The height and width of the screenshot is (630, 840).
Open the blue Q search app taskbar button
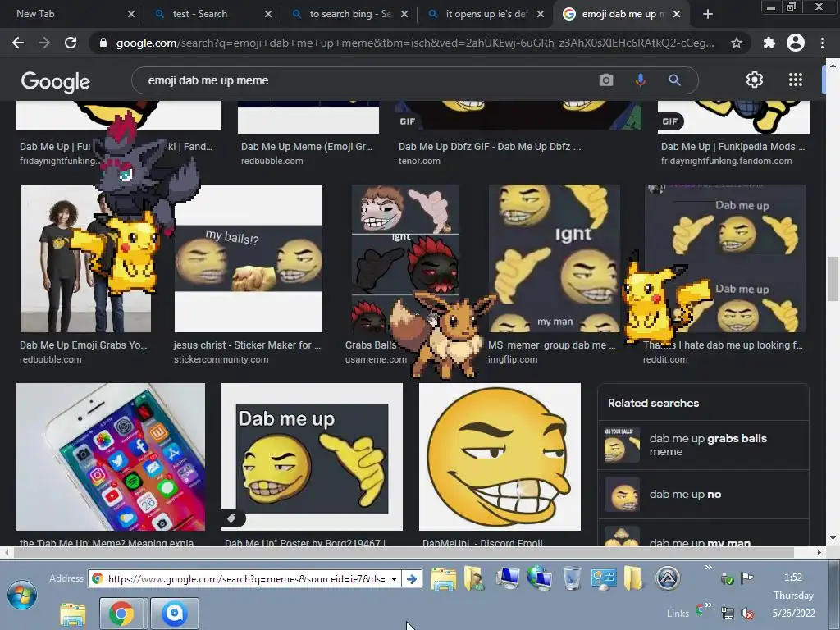click(x=174, y=614)
